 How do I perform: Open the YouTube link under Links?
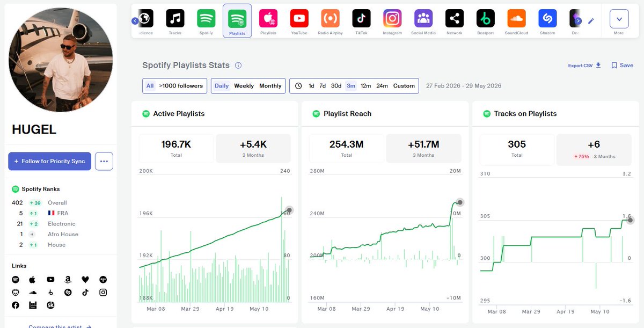[x=50, y=280]
